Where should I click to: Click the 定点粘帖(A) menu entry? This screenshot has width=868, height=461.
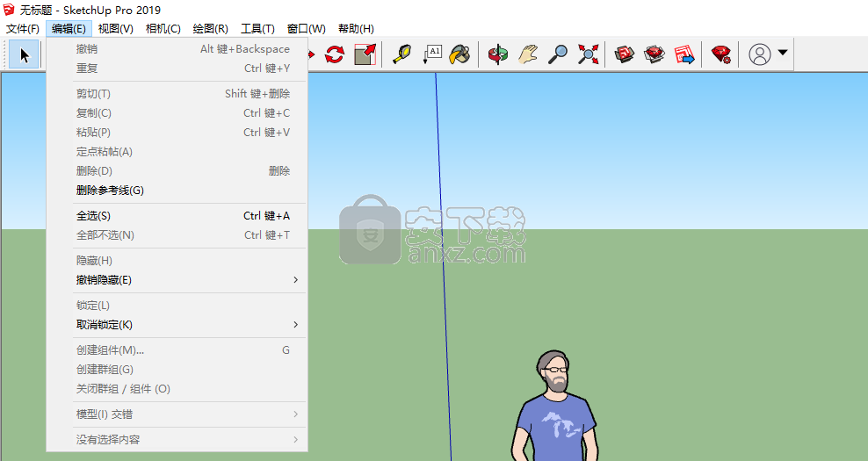[x=177, y=152]
